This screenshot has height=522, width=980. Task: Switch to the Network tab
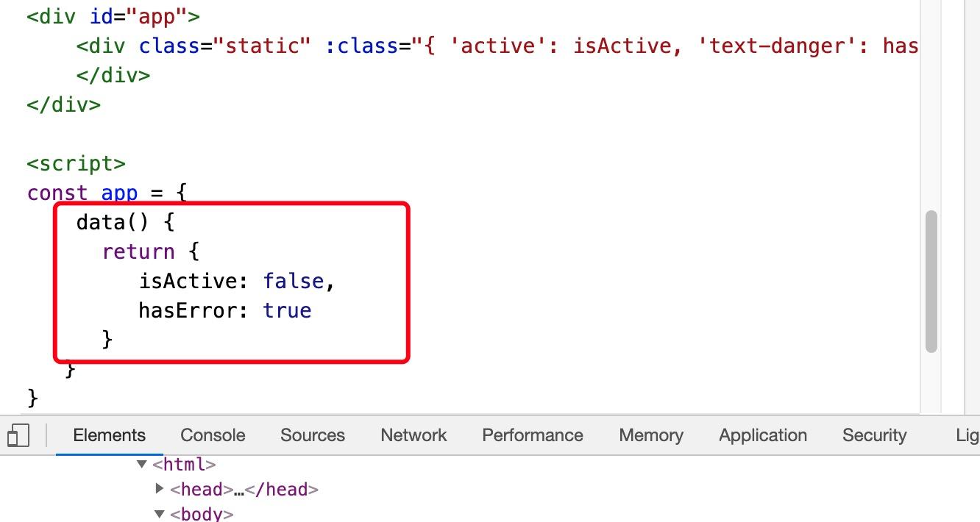(x=413, y=435)
